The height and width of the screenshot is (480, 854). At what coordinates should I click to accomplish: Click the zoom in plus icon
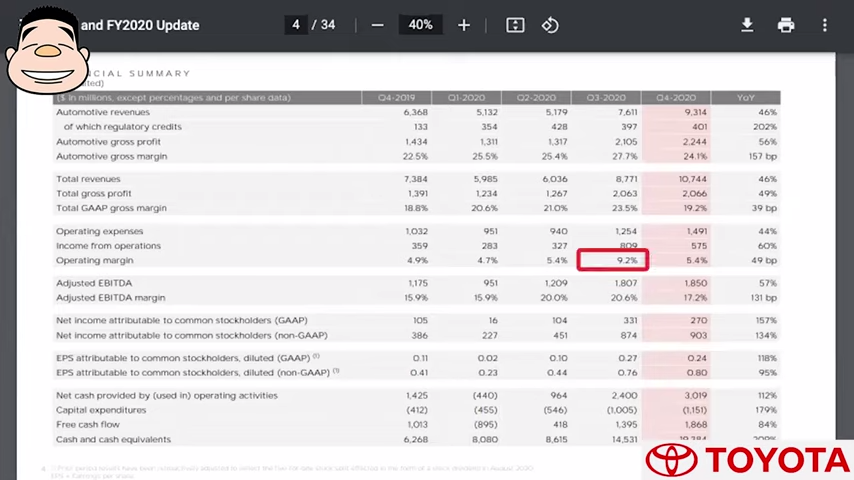[x=464, y=25]
